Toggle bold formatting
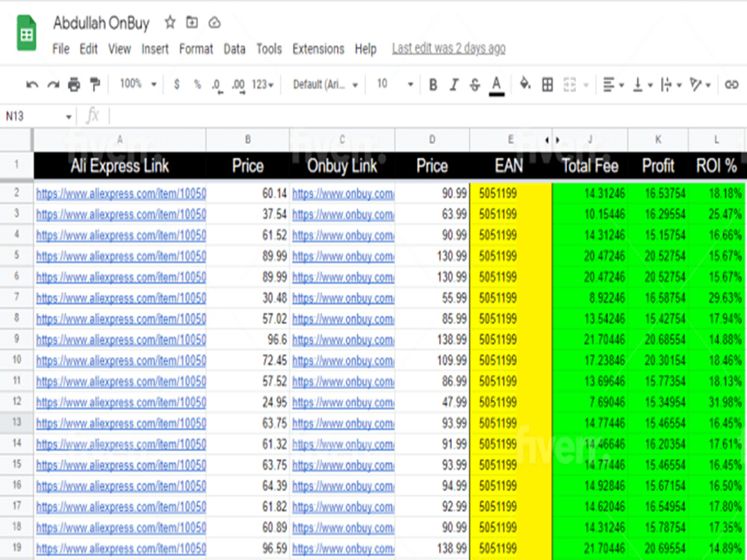Viewport: 747px width, 560px height. point(433,85)
